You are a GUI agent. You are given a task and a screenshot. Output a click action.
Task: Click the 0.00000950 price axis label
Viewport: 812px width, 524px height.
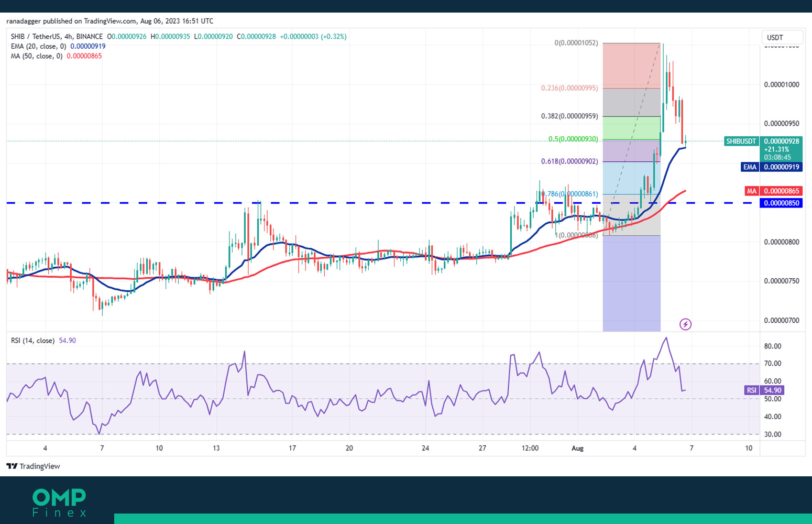tap(782, 124)
